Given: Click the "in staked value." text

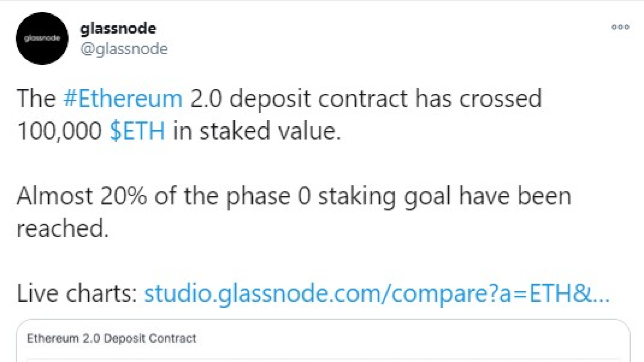Looking at the screenshot, I should coord(257,131).
